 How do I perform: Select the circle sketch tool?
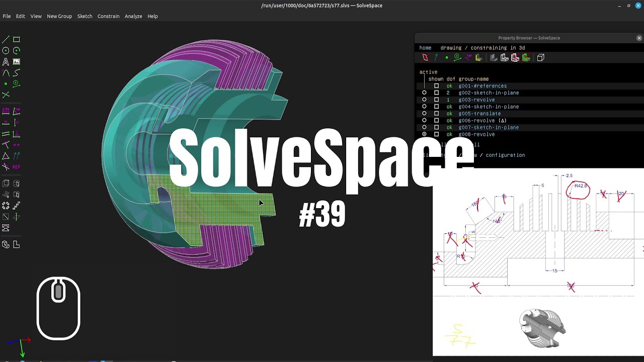point(6,50)
